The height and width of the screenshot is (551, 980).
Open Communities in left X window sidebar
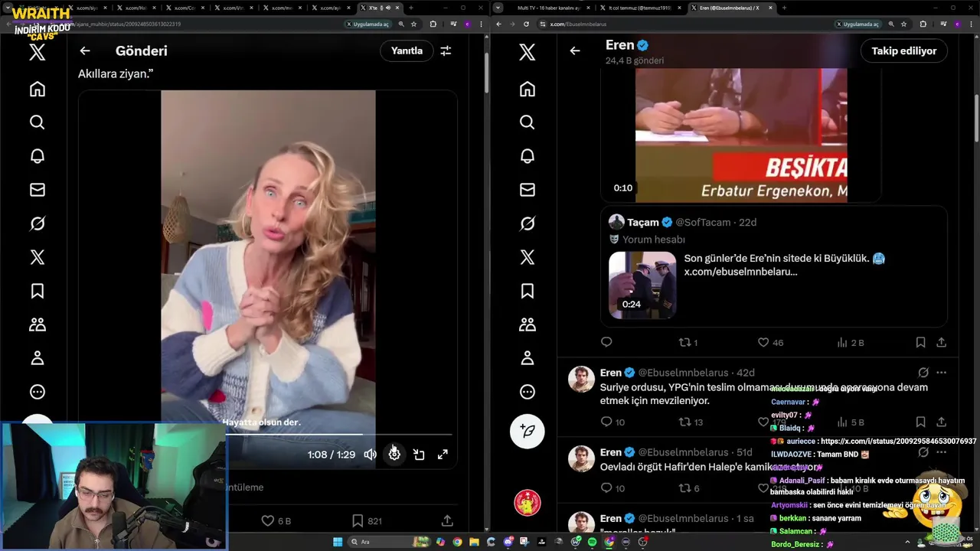[37, 324]
